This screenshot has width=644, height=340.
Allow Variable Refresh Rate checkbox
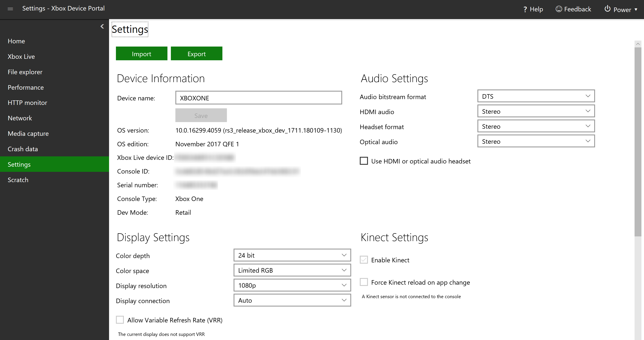(x=120, y=320)
